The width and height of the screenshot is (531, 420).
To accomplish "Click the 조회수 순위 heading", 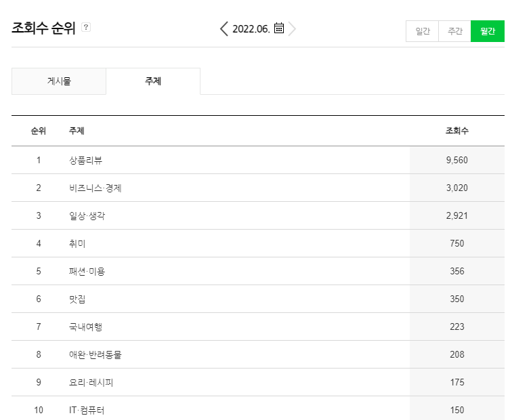I will pyautogui.click(x=43, y=28).
